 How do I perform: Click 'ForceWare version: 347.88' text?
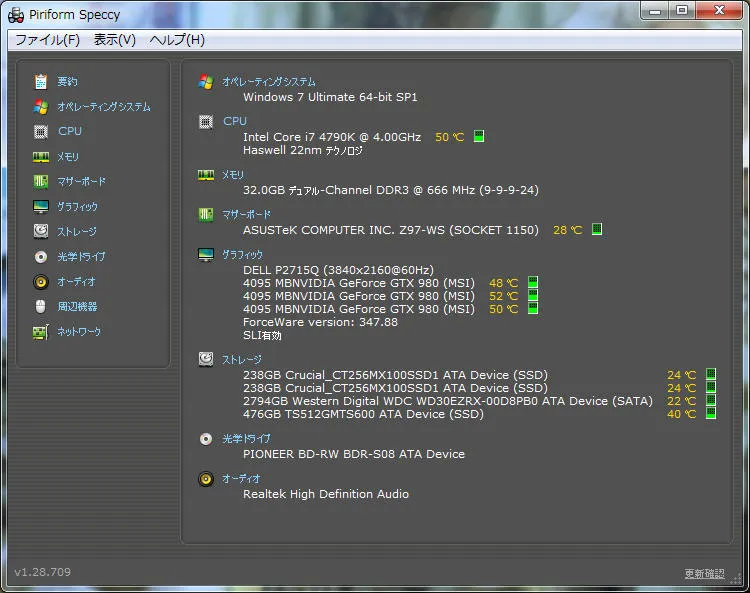pyautogui.click(x=320, y=322)
